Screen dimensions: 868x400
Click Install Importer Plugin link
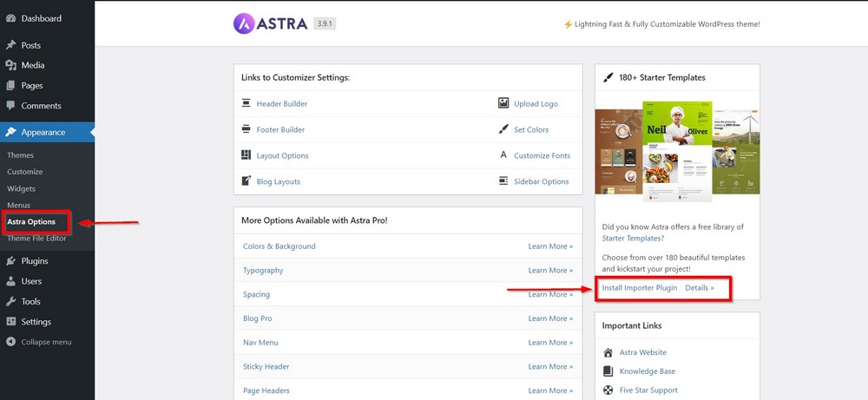[640, 288]
